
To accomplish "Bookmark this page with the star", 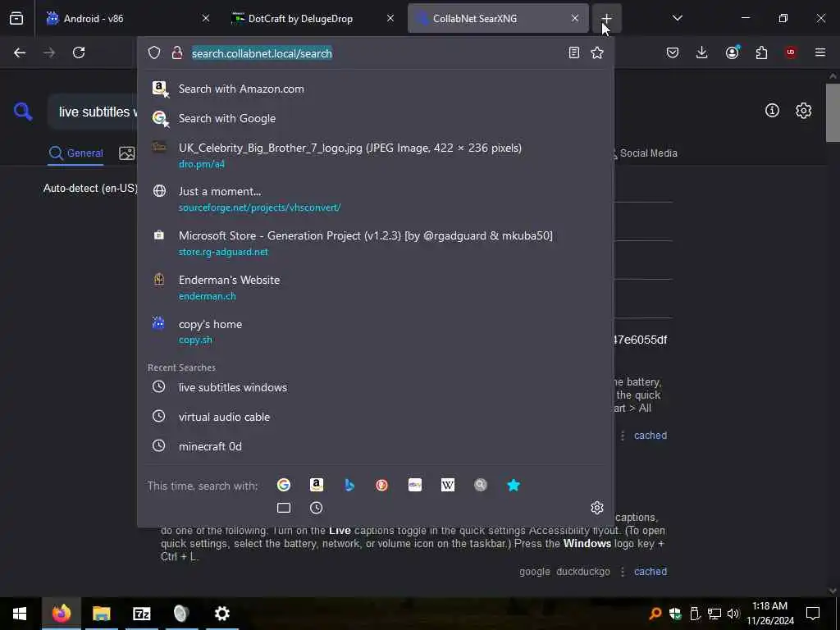I will tap(597, 52).
